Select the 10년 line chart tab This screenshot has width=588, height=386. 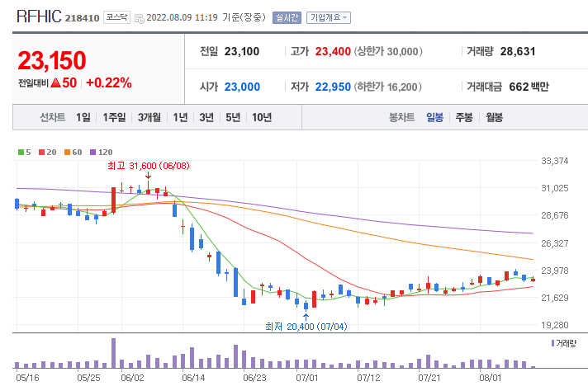coord(262,118)
